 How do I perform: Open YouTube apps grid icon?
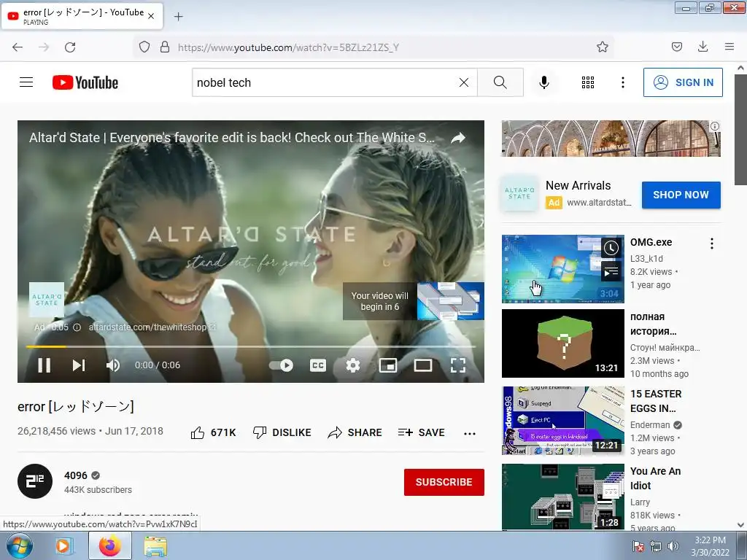[x=588, y=82]
